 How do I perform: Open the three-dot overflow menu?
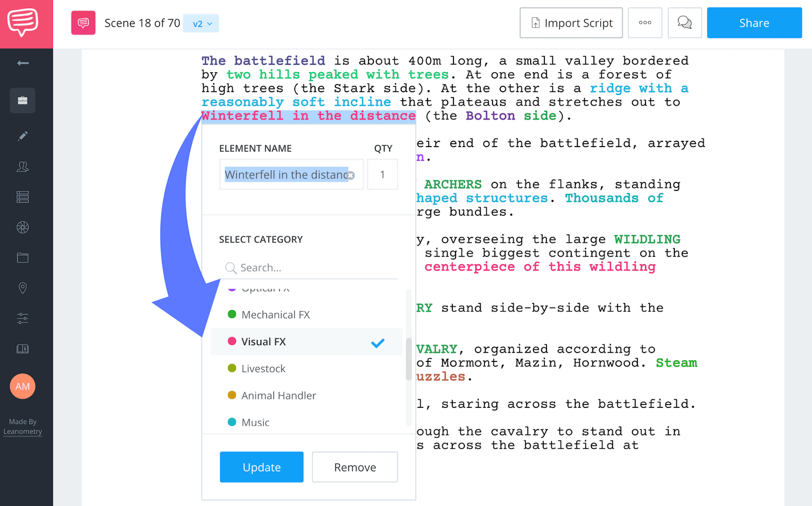(x=645, y=23)
